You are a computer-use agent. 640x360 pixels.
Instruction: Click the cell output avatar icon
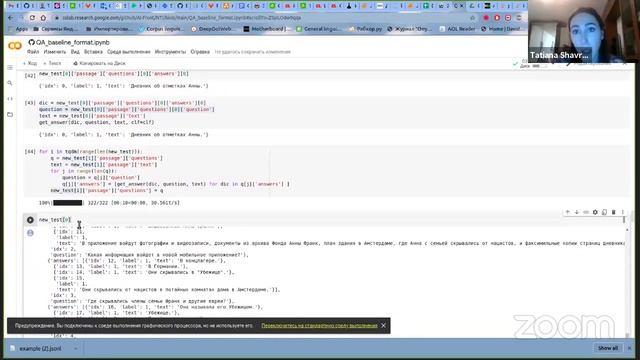coord(30,233)
